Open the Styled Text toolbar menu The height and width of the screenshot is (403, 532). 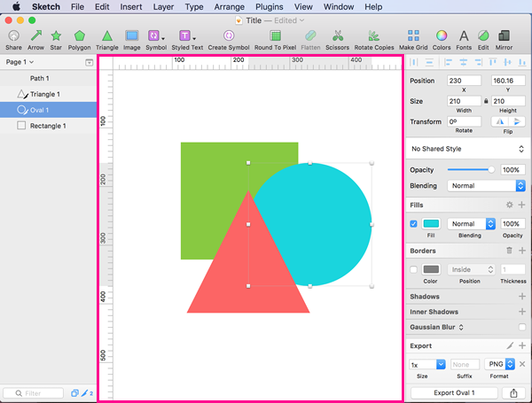click(187, 36)
